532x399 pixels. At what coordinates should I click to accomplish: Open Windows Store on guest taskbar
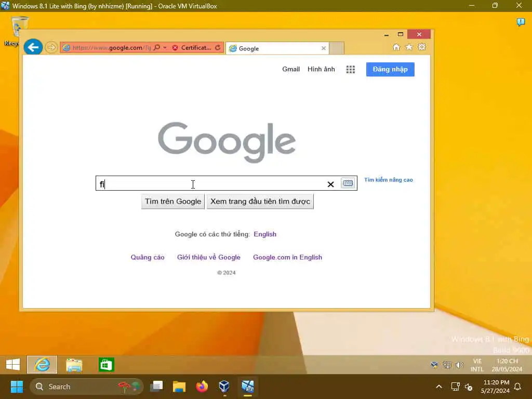(x=106, y=365)
